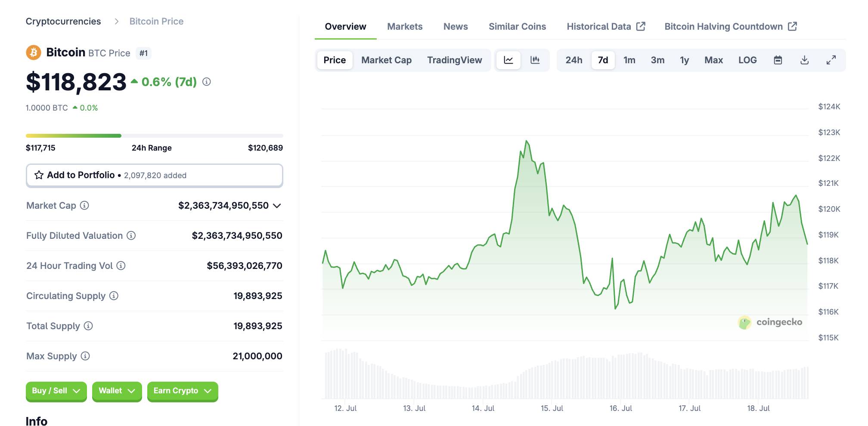Select the 1m time range
This screenshot has height=426, width=868.
[x=629, y=60]
